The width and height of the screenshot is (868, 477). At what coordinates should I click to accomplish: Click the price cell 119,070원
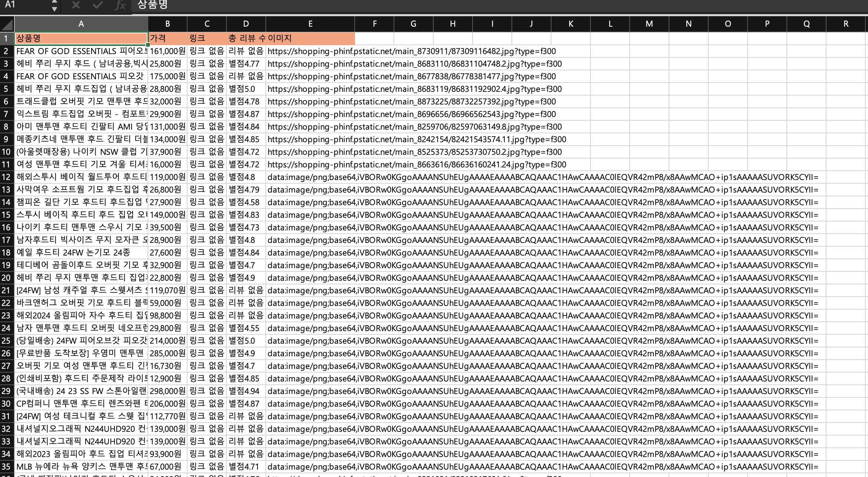168,290
